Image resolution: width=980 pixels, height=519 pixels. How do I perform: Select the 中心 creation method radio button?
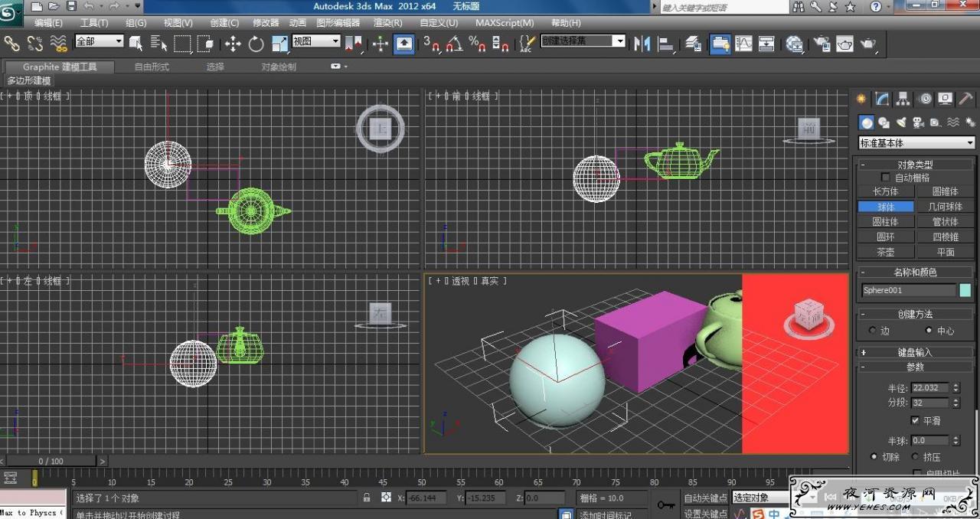pyautogui.click(x=929, y=331)
